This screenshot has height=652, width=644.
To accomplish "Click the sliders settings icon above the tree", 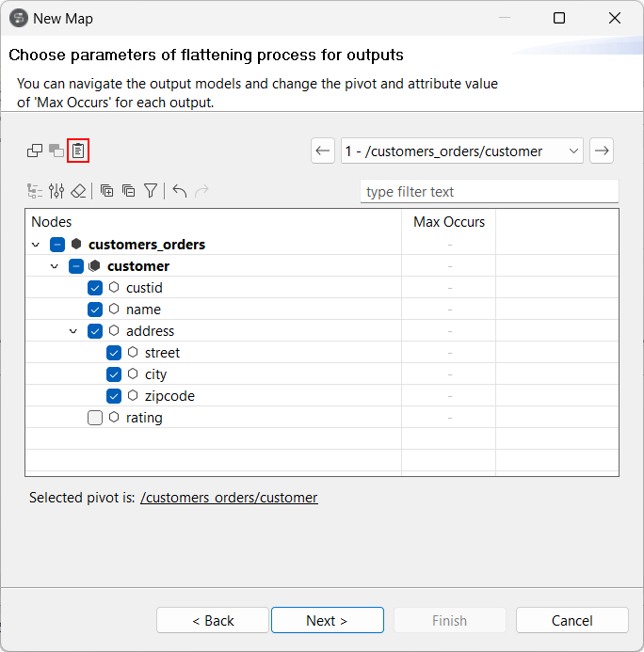I will coord(56,191).
